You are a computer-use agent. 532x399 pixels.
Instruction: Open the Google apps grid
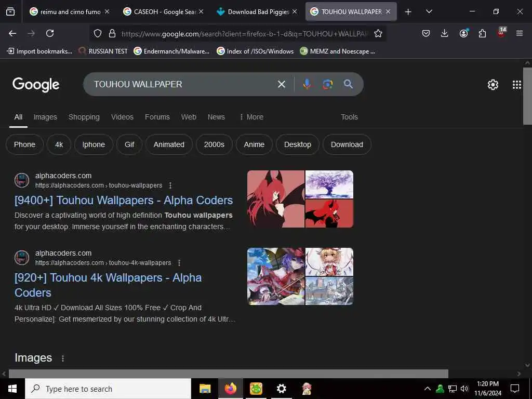point(517,85)
